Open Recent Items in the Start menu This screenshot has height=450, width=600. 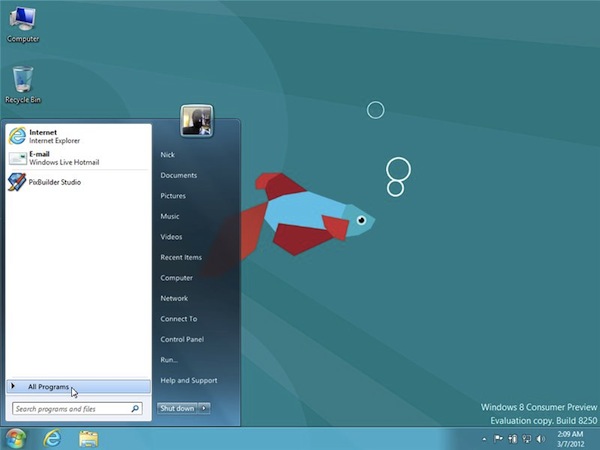pyautogui.click(x=181, y=257)
